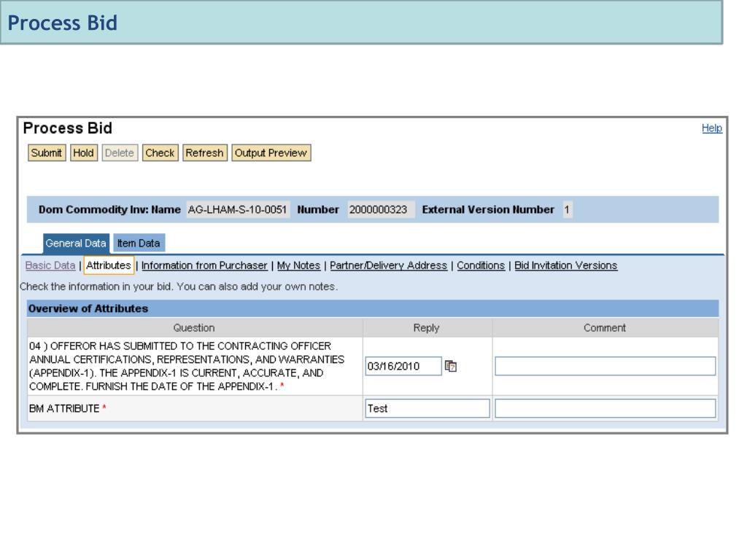
Task: Select the Attributes sub-tab
Action: [x=109, y=265]
